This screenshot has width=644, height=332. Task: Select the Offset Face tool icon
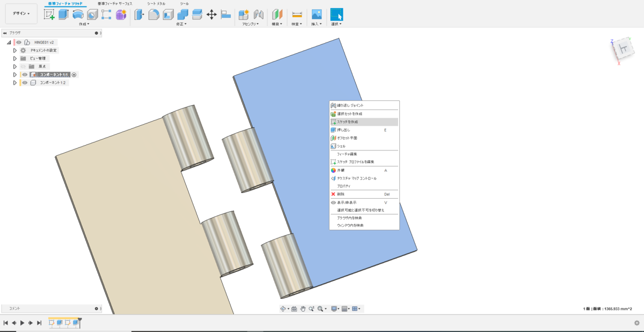click(197, 15)
